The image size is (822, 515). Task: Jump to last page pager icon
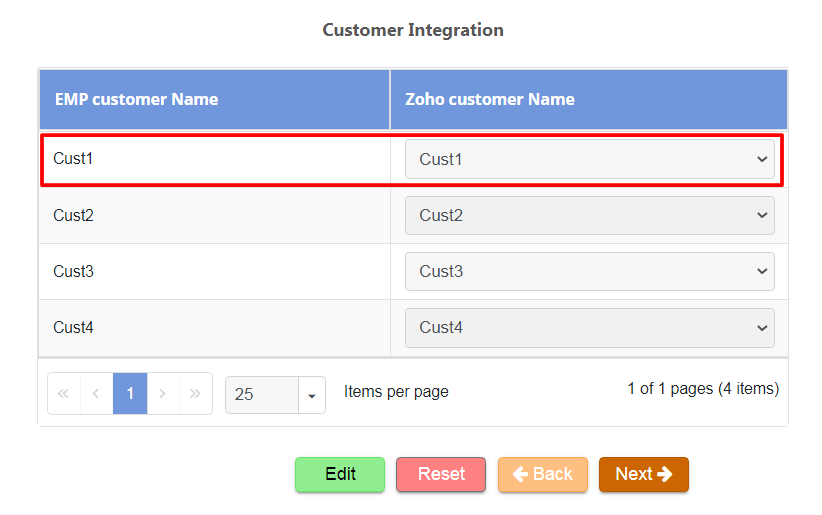click(x=196, y=394)
